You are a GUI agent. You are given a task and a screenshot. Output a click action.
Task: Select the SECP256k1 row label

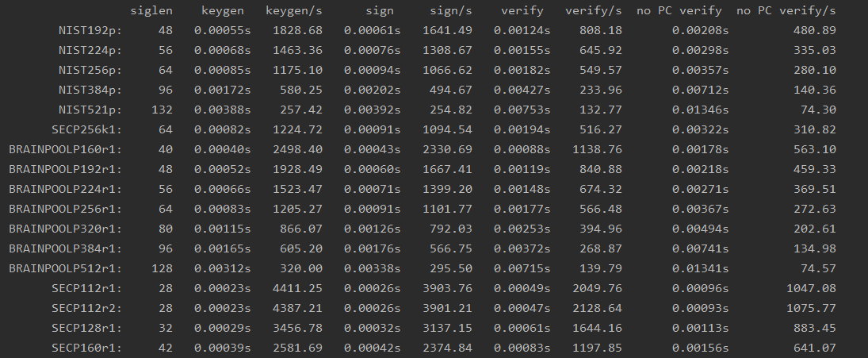pyautogui.click(x=87, y=129)
